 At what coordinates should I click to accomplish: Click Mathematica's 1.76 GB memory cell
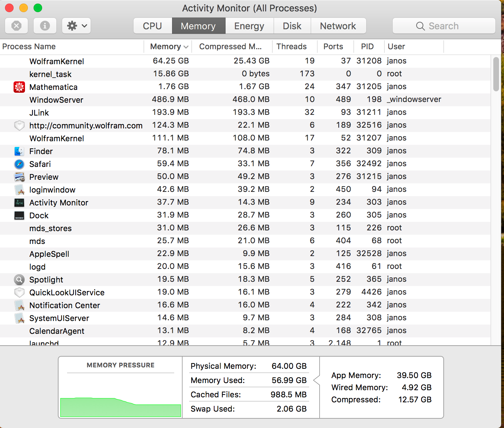173,87
